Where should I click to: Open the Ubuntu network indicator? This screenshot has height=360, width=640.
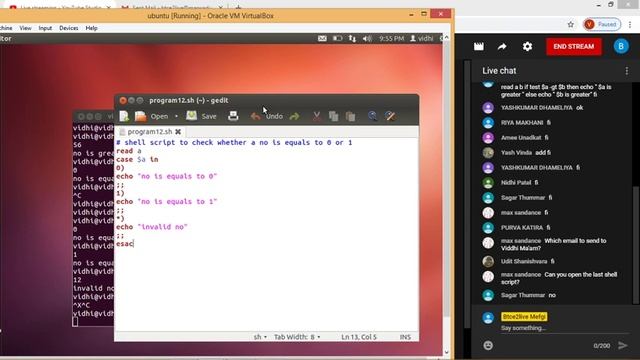point(352,38)
